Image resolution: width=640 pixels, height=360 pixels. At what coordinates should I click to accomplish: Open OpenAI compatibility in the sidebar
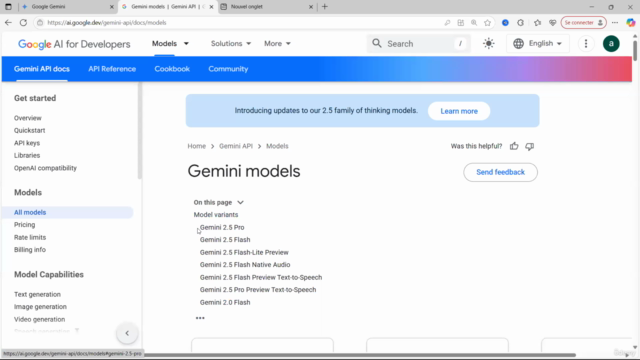pos(45,168)
